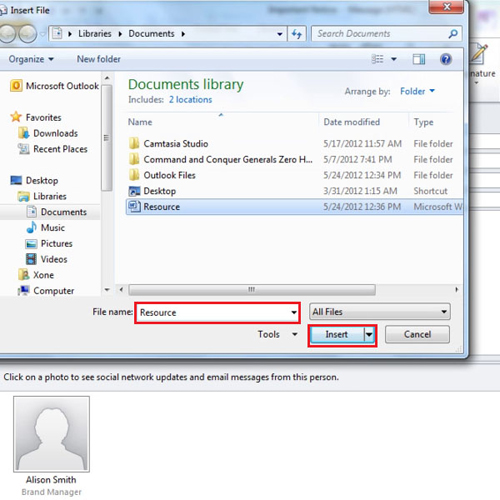
Task: Click the 5/24/2012 12:36 PM date of Resource
Action: pyautogui.click(x=362, y=207)
